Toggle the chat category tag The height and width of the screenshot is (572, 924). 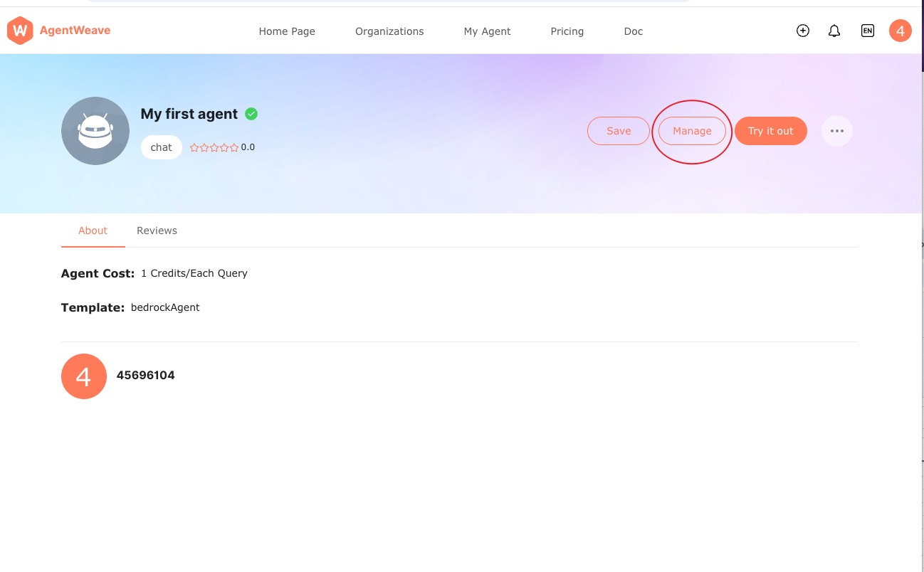[161, 147]
